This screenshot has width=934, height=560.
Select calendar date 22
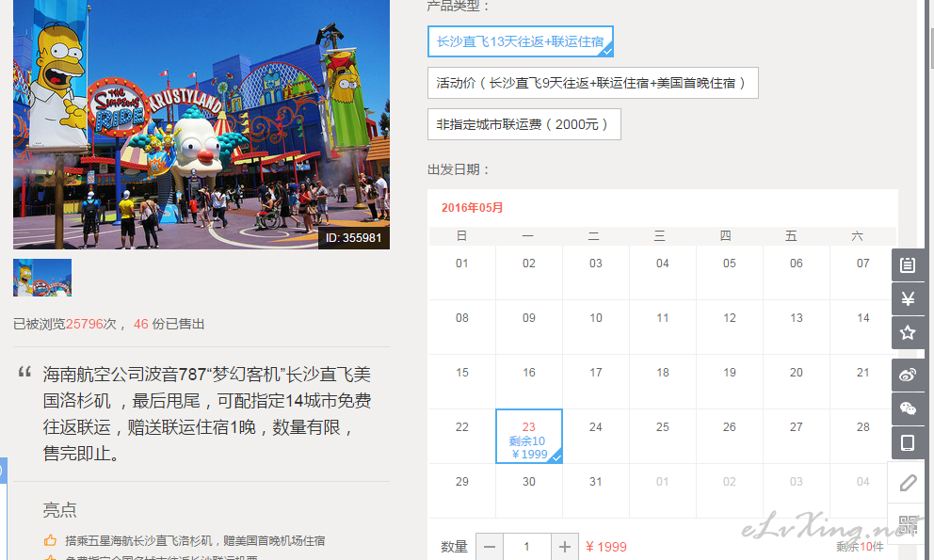[x=462, y=436]
